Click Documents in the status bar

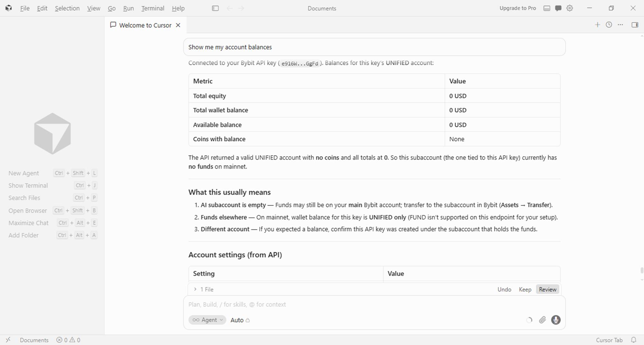click(x=34, y=340)
